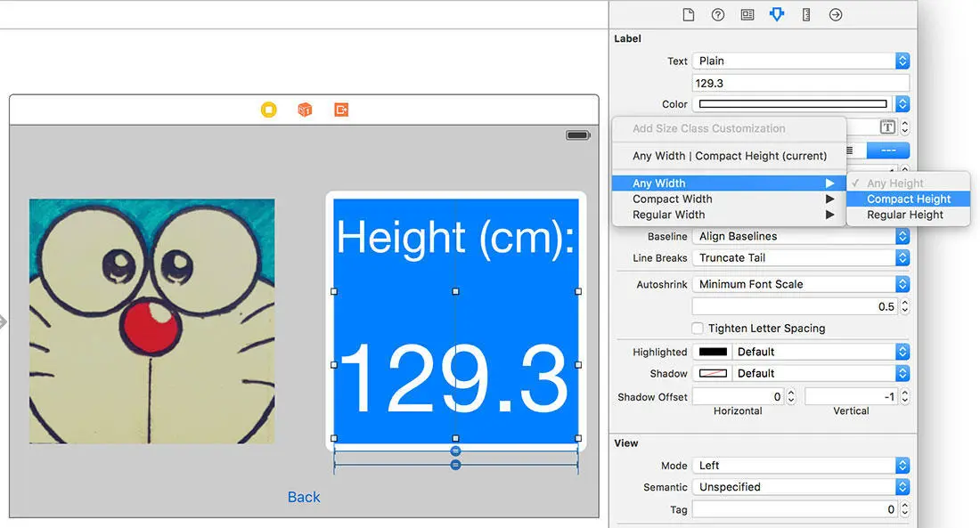Click the Back button on canvas
The height and width of the screenshot is (528, 980).
[x=304, y=497]
